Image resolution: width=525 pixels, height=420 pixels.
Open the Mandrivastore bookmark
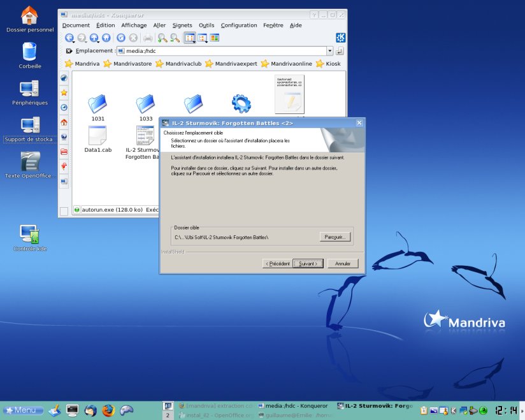click(127, 64)
